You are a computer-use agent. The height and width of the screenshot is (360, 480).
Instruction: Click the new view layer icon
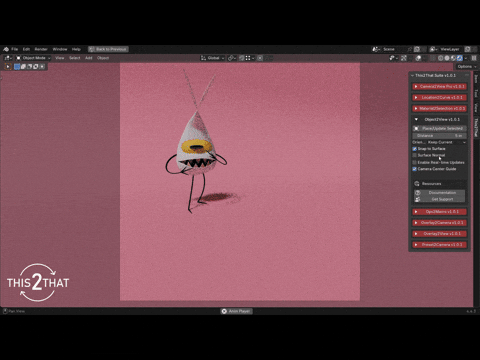point(468,49)
